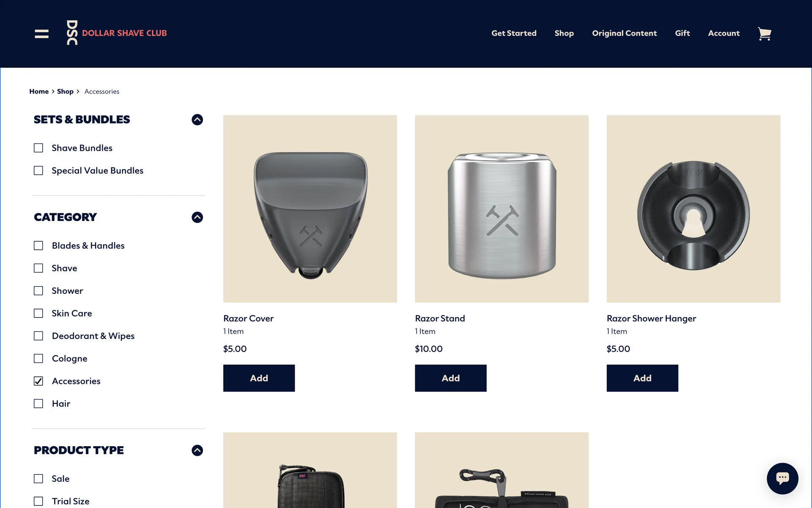This screenshot has width=812, height=508.
Task: Collapse the Sets & Bundles section
Action: (197, 120)
